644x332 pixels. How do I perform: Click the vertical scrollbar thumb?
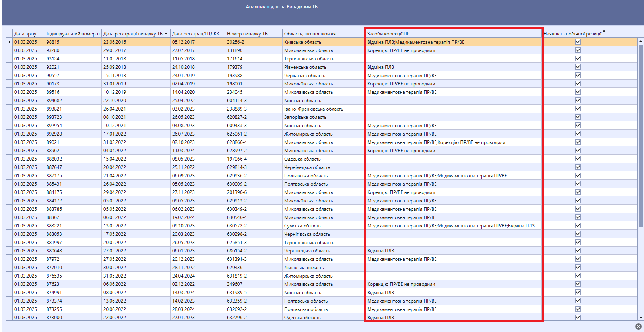click(x=640, y=135)
